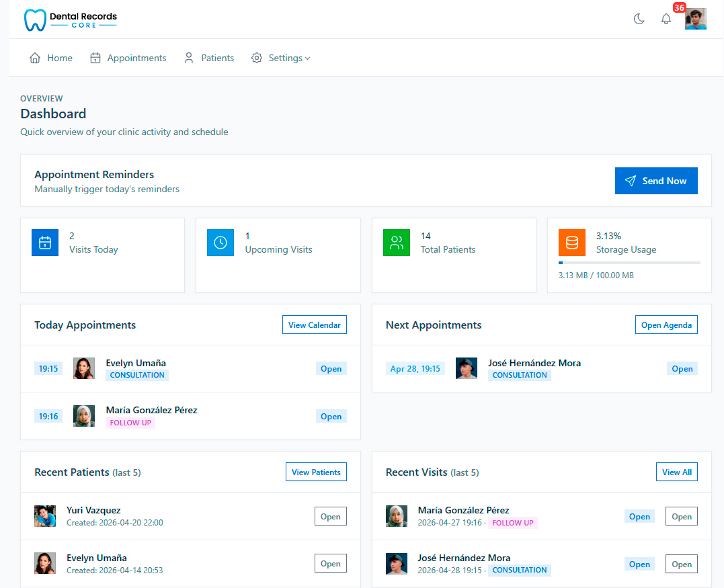724x588 pixels.
Task: Click the Upcoming Visits clock icon
Action: [220, 243]
